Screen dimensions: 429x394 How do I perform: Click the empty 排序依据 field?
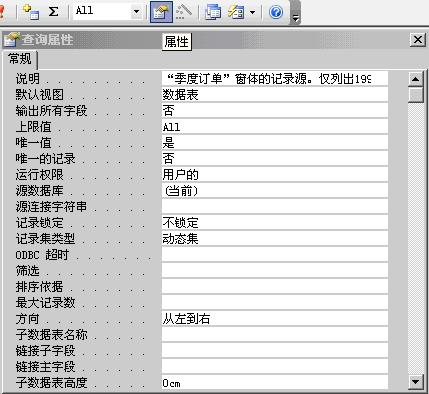click(275, 287)
